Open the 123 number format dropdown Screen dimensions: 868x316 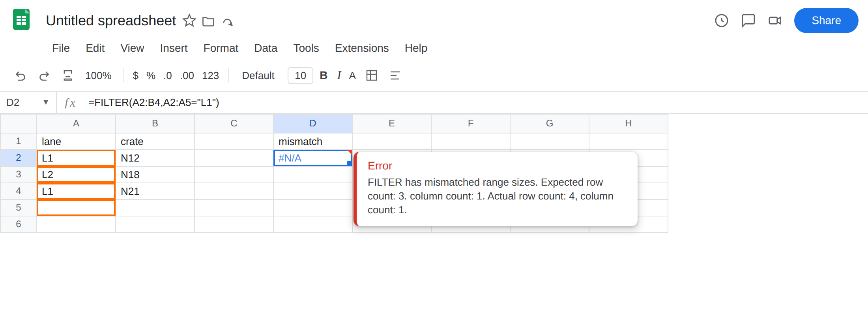tap(210, 75)
